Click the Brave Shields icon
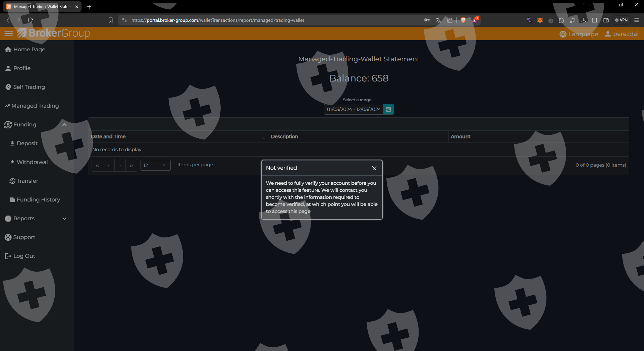This screenshot has height=351, width=644. (463, 20)
